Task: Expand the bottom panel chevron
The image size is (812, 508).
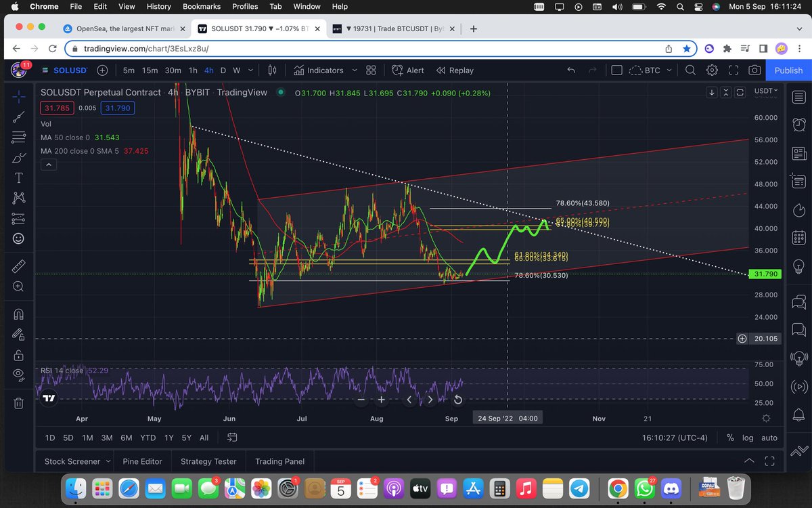Action: click(x=749, y=461)
